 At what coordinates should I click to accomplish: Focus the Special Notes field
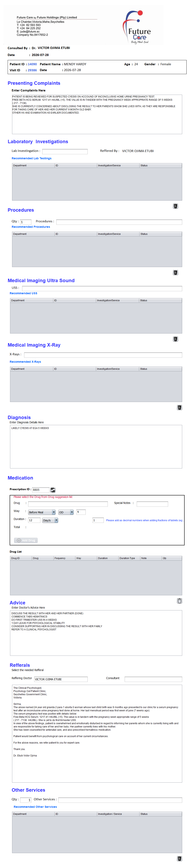click(x=152, y=504)
